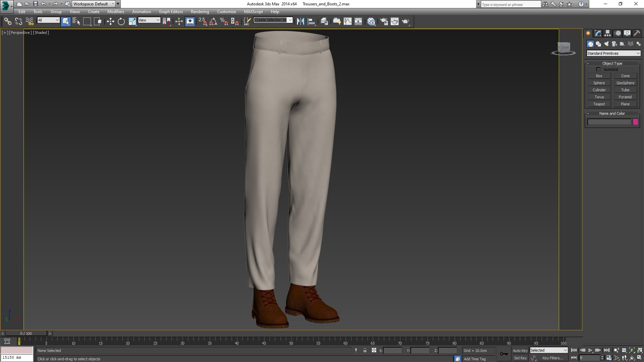Click the ViewCube in the viewport
The height and width of the screenshot is (362, 644).
(564, 48)
